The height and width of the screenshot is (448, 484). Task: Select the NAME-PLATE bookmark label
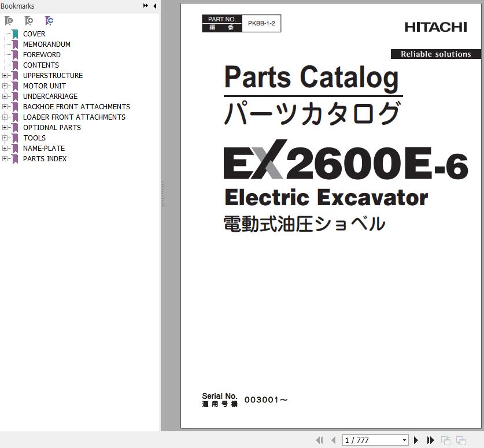(44, 149)
